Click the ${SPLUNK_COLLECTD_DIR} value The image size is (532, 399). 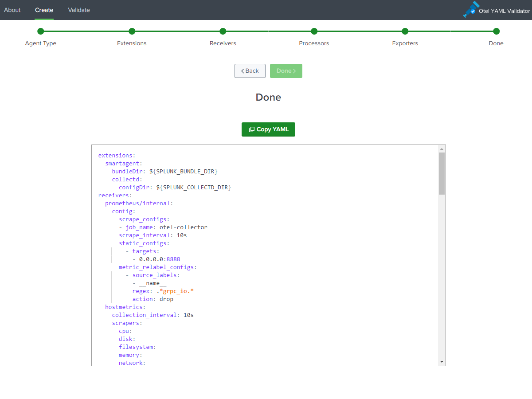[194, 188]
